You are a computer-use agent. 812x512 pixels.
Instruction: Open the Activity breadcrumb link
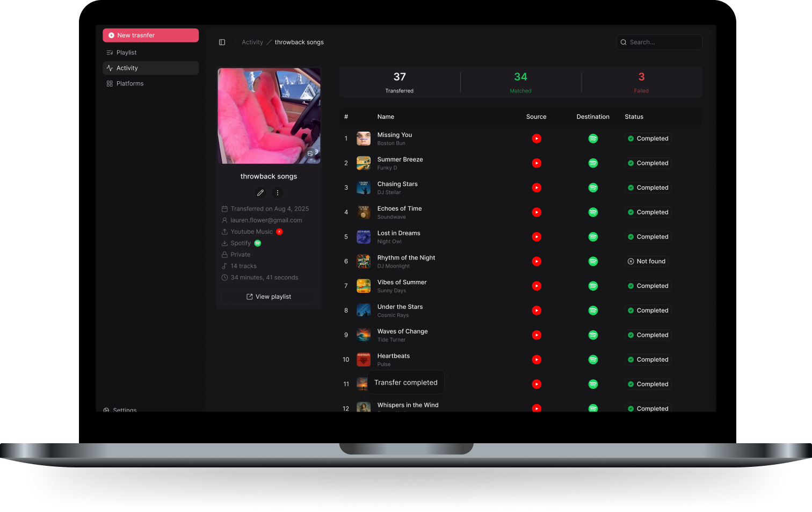click(252, 42)
